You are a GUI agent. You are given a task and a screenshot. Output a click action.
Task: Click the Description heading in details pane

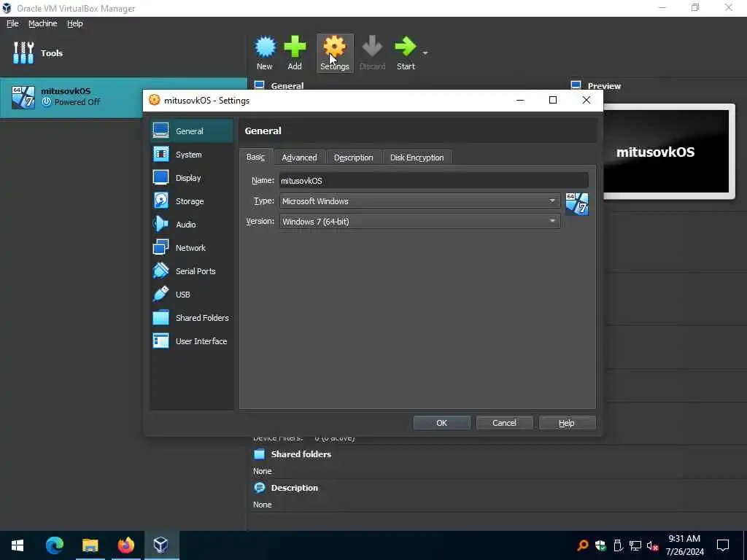coord(295,488)
